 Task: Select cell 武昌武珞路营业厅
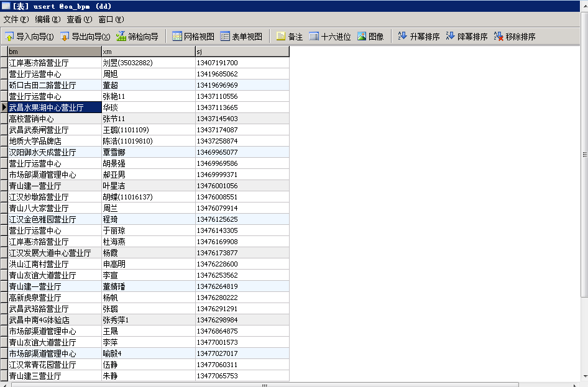coord(55,309)
